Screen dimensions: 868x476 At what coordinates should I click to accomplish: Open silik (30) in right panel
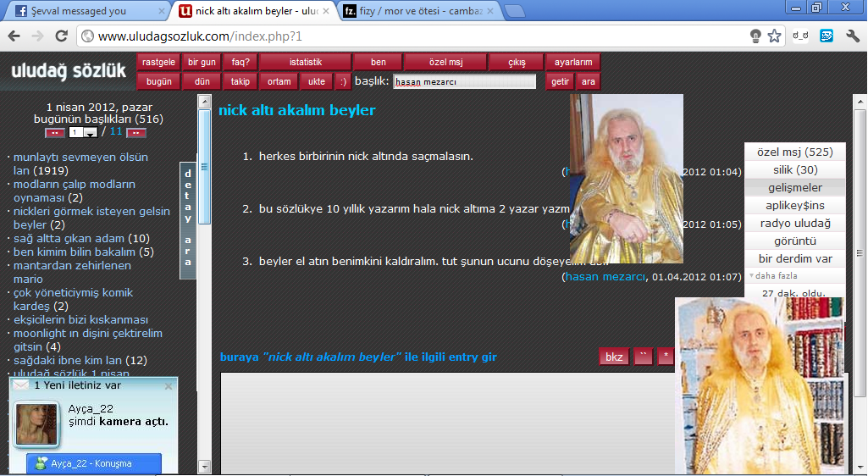pos(795,169)
